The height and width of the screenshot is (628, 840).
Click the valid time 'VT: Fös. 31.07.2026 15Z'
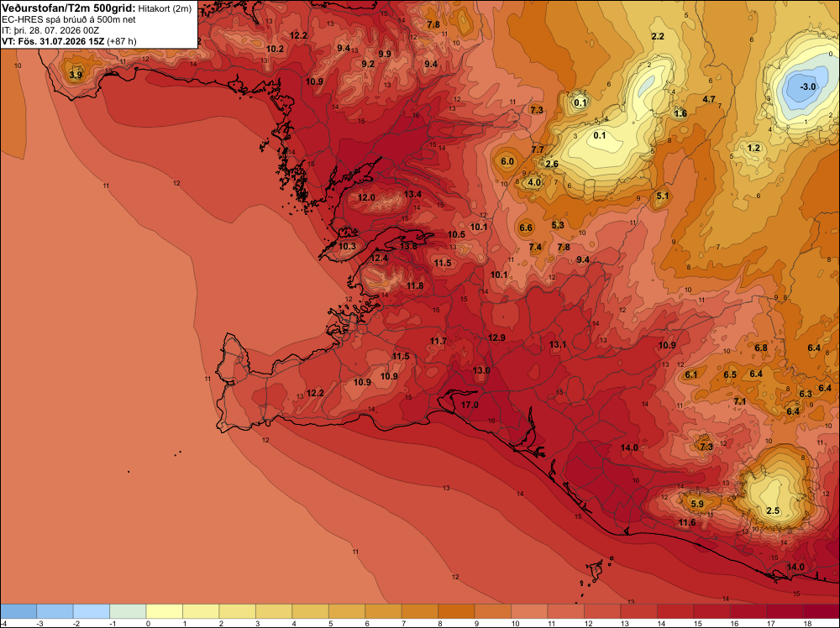[x=53, y=41]
